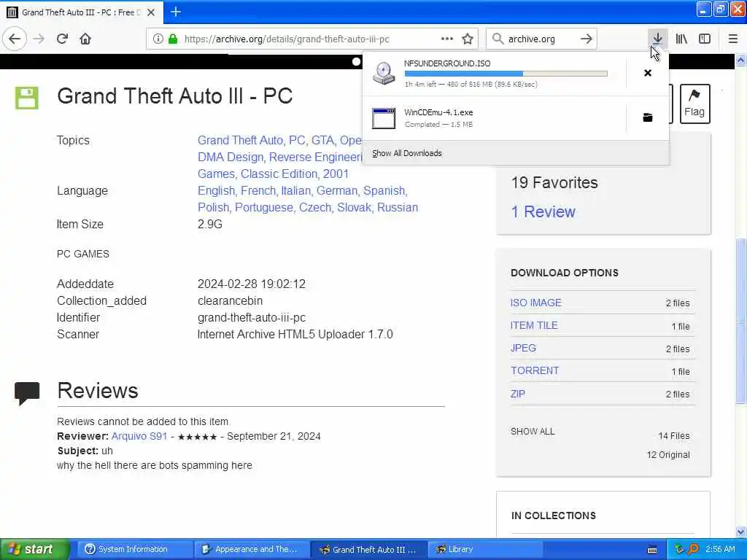Open the 1 Review link

543,212
